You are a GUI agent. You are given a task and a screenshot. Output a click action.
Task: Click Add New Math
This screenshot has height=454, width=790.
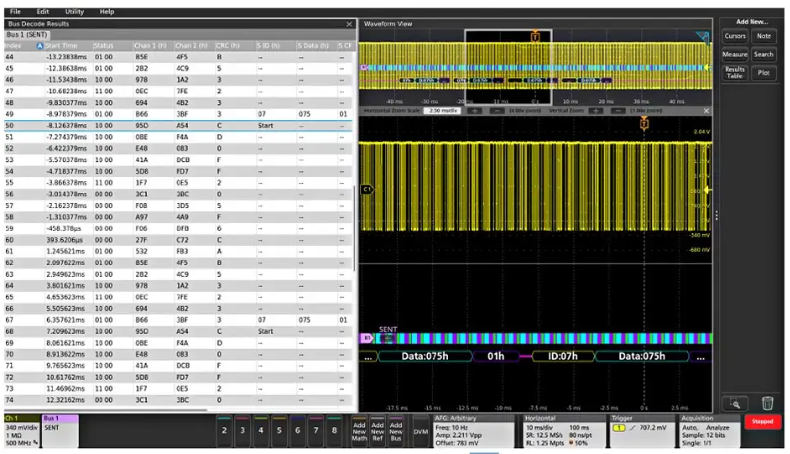359,431
